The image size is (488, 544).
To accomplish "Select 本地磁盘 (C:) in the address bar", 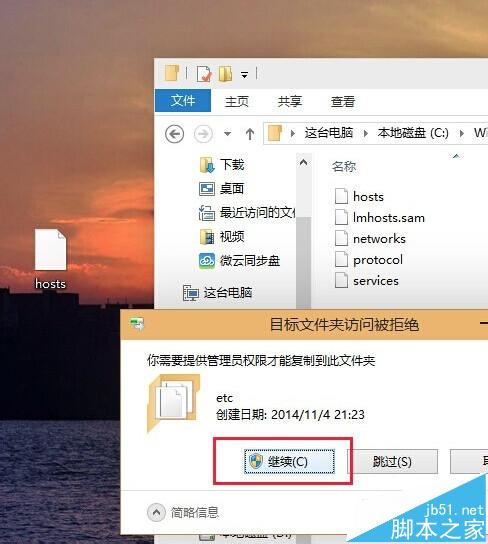I will [x=413, y=133].
